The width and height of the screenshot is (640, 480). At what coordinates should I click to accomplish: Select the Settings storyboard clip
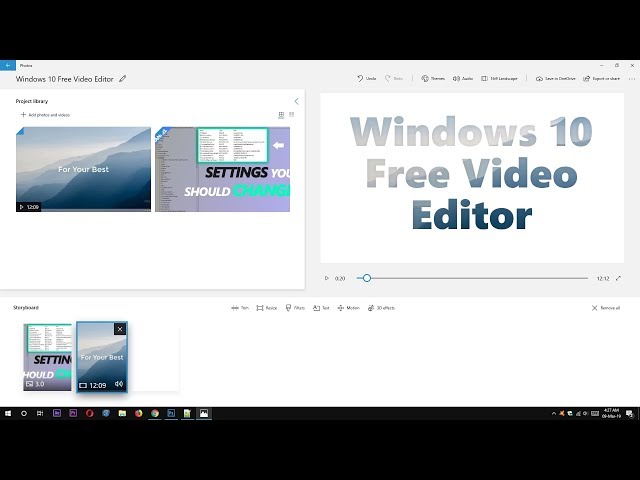(x=48, y=357)
